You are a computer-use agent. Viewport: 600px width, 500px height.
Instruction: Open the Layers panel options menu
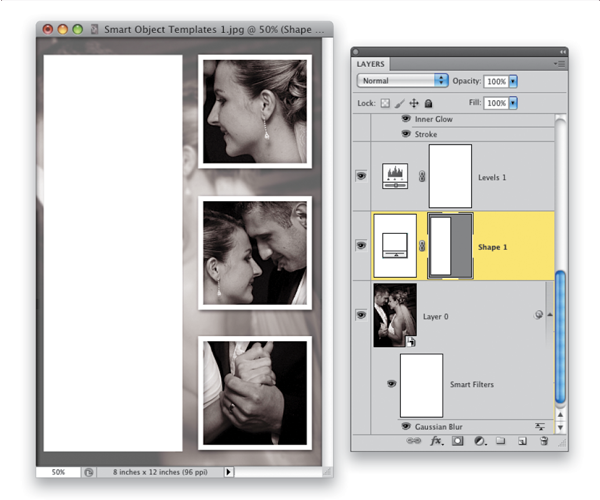coord(559,64)
